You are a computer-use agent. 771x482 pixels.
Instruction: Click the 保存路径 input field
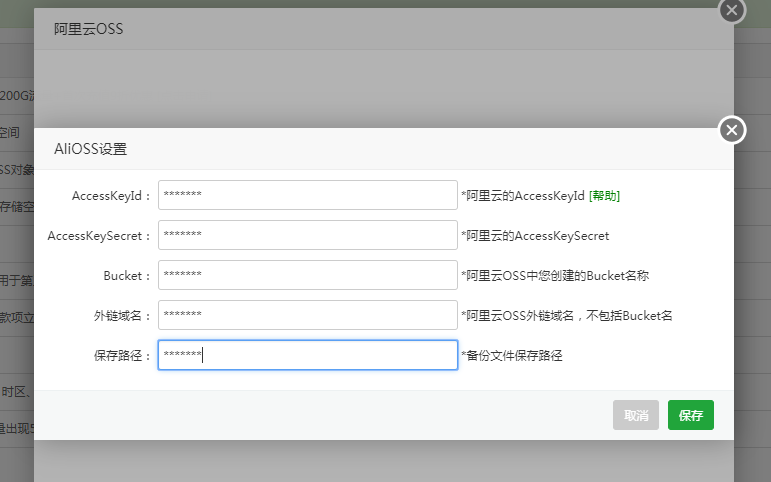[x=308, y=355]
